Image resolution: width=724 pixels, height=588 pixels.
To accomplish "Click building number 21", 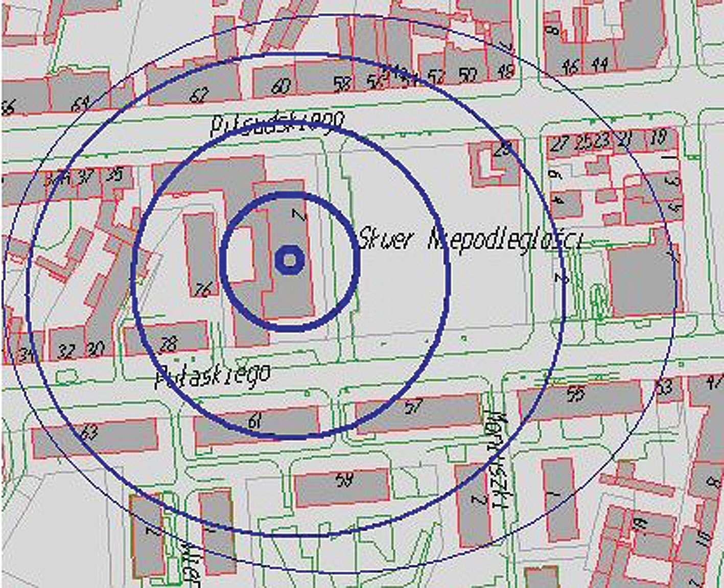I will (625, 139).
